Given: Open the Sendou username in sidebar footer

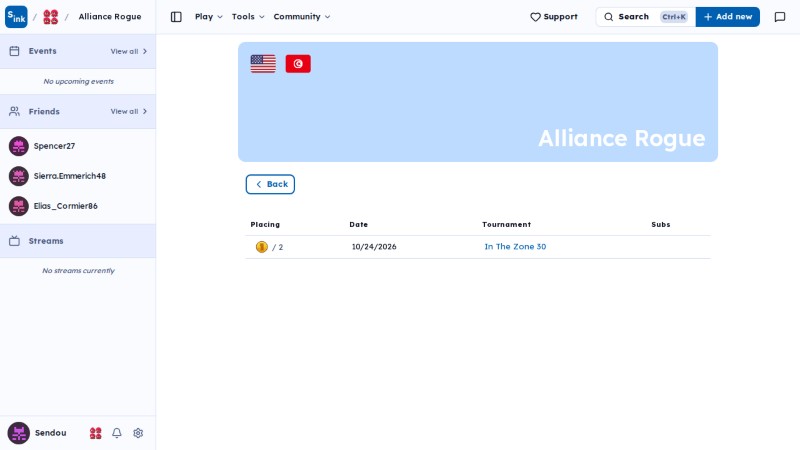Looking at the screenshot, I should coord(51,433).
